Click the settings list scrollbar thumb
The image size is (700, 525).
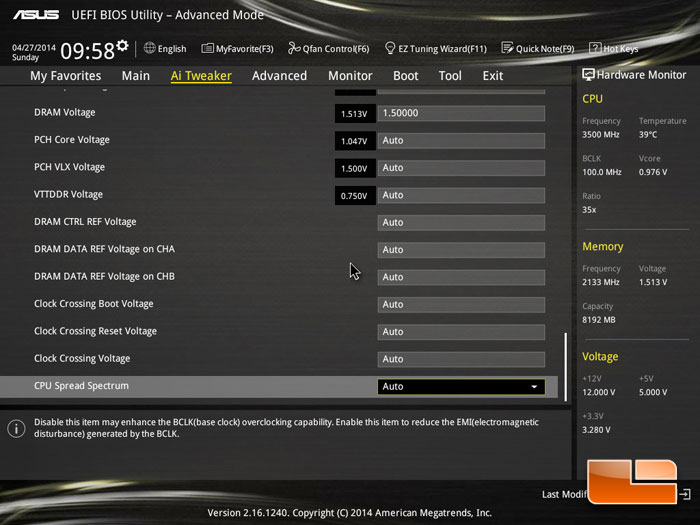point(566,367)
